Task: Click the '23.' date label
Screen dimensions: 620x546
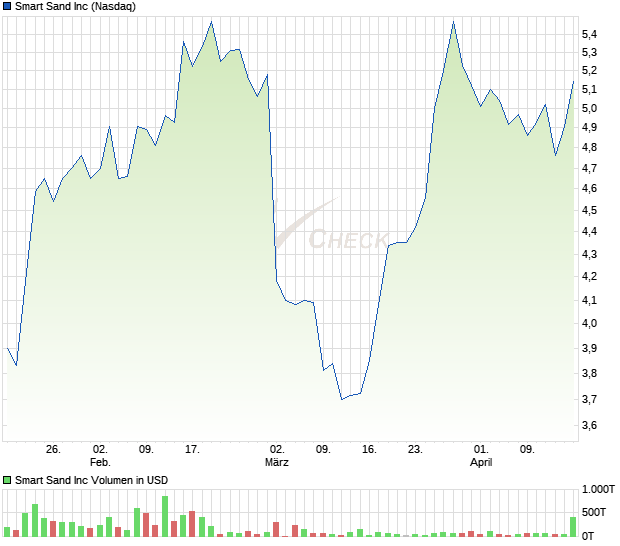Action: pyautogui.click(x=415, y=450)
